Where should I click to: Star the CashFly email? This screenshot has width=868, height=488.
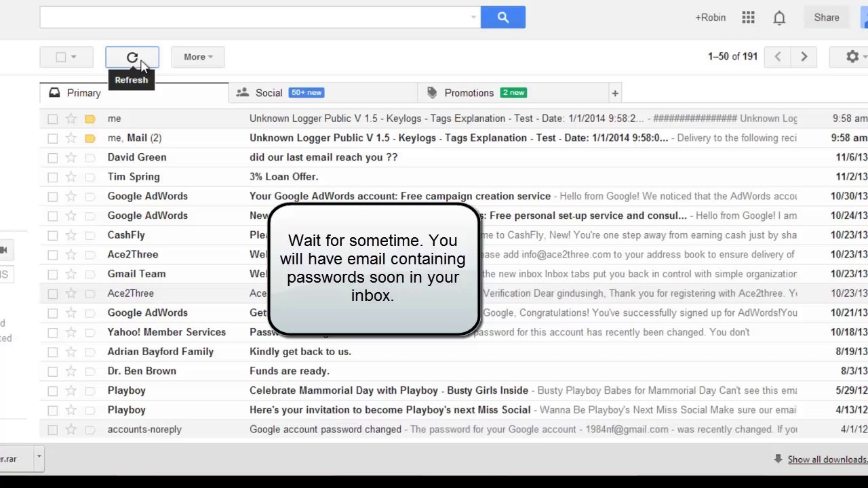coord(71,235)
